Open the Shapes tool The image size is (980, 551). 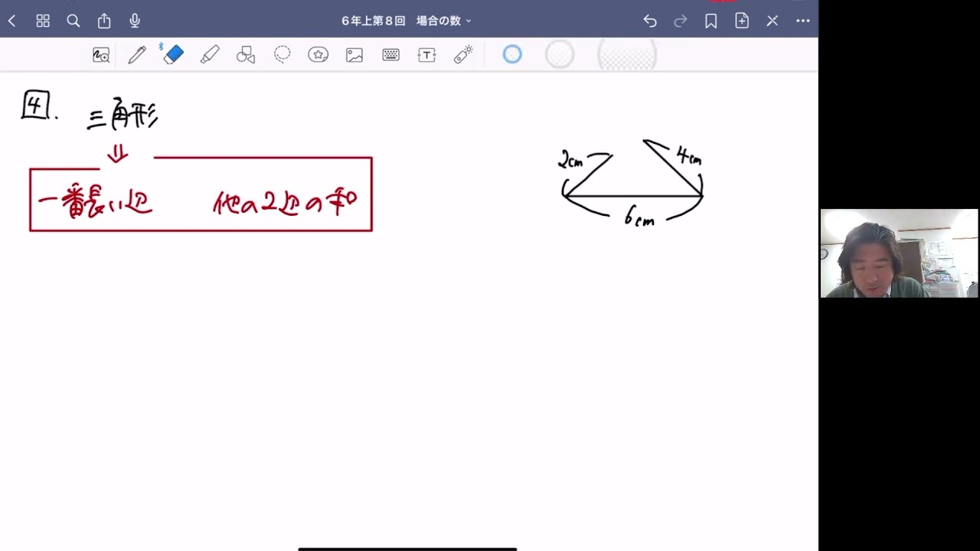(x=246, y=54)
